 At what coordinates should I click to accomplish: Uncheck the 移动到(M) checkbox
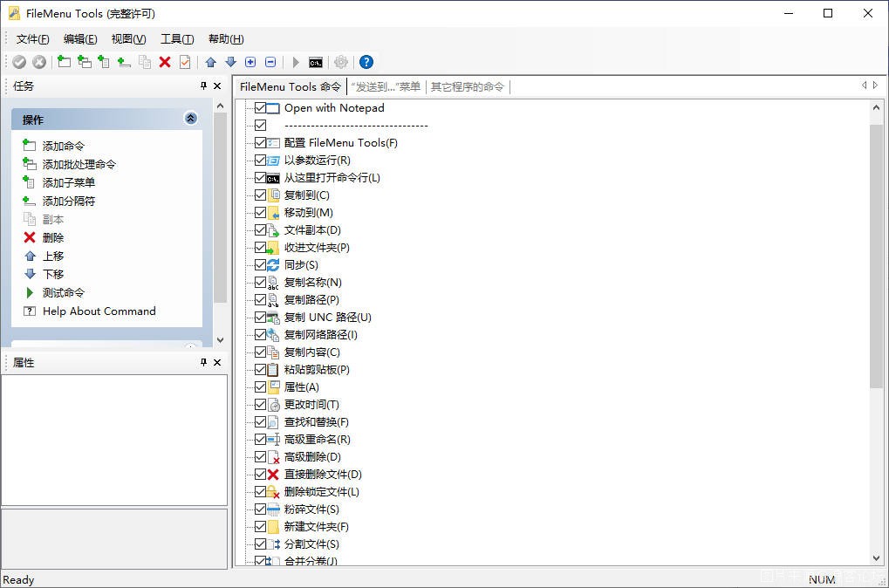pyautogui.click(x=260, y=213)
